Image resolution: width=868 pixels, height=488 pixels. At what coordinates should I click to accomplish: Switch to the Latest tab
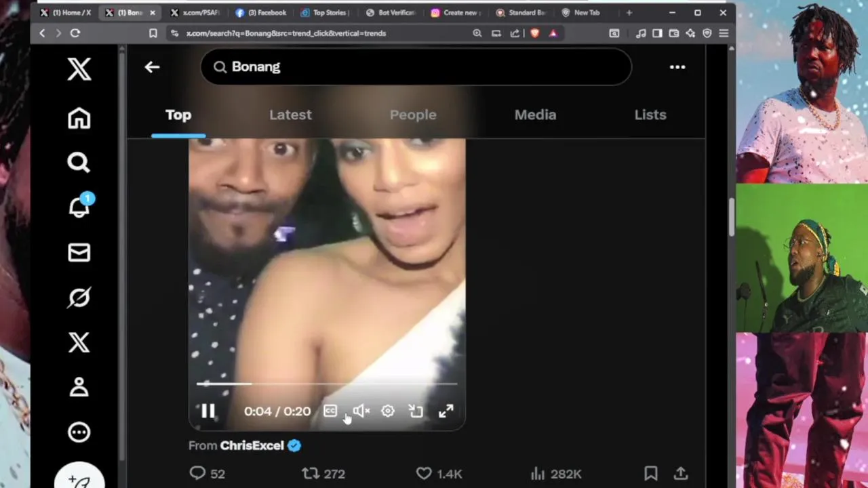tap(290, 115)
